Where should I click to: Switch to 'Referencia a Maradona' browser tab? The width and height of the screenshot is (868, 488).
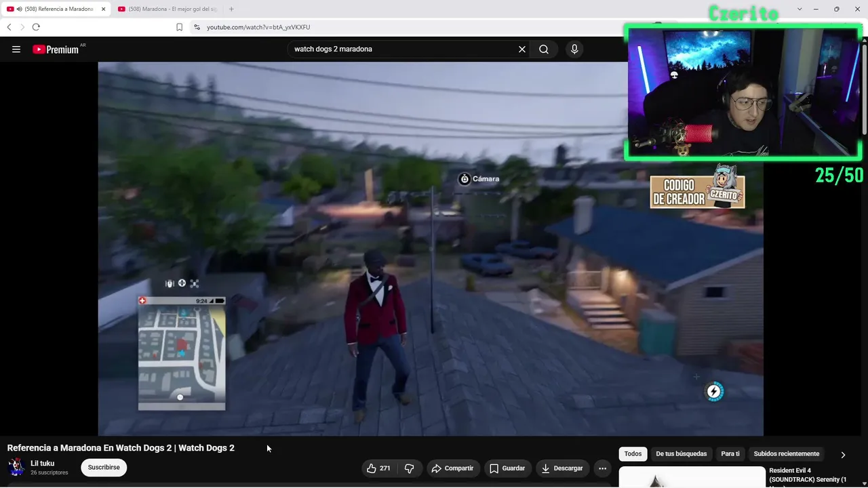click(56, 9)
